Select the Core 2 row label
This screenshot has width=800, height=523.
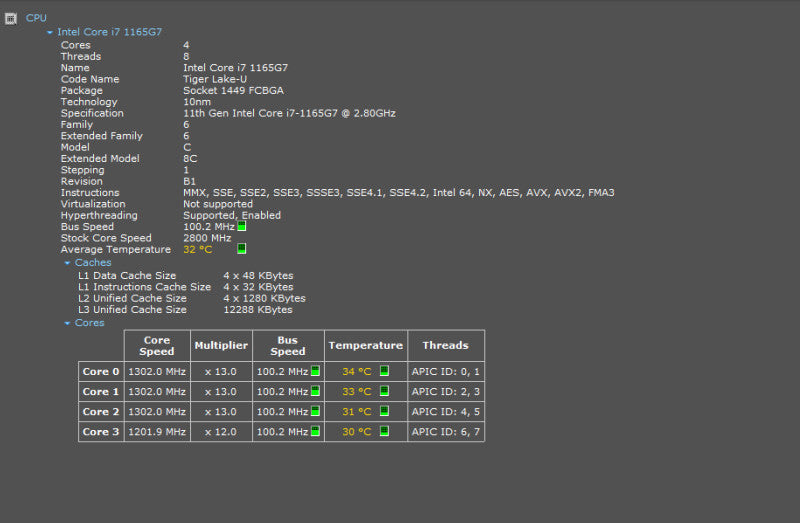101,411
